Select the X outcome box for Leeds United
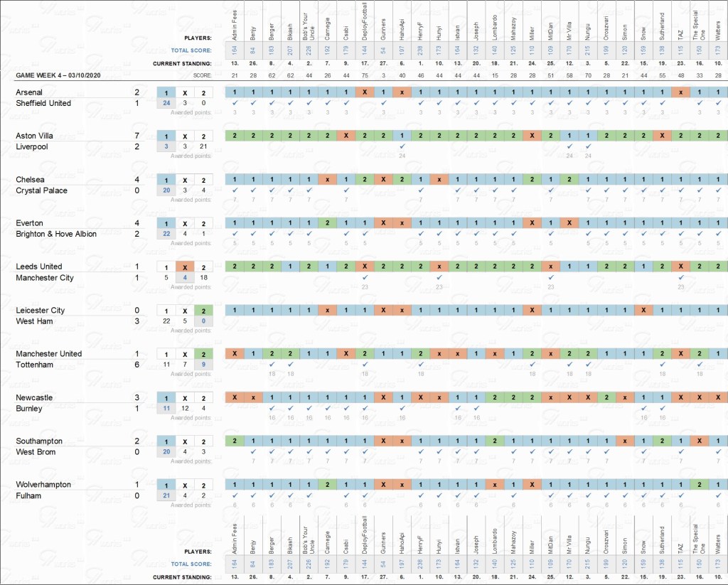728x585 pixels. 184,267
